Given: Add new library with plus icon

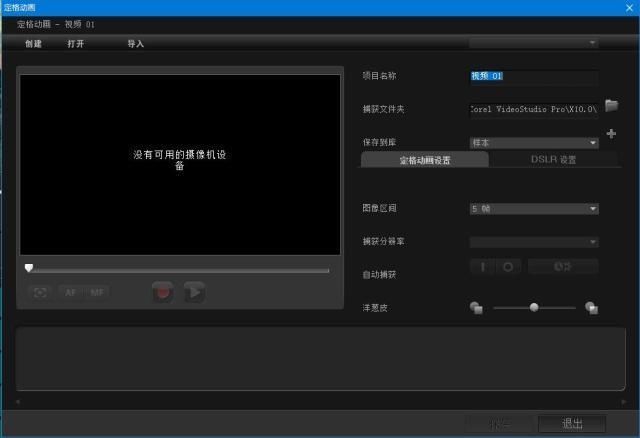Looking at the screenshot, I should click(x=611, y=133).
